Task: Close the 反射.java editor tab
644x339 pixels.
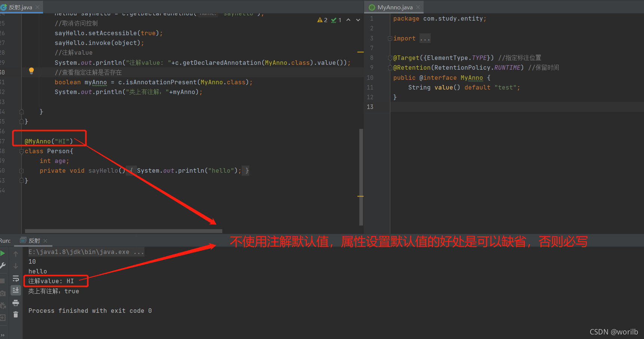Action: click(x=37, y=7)
